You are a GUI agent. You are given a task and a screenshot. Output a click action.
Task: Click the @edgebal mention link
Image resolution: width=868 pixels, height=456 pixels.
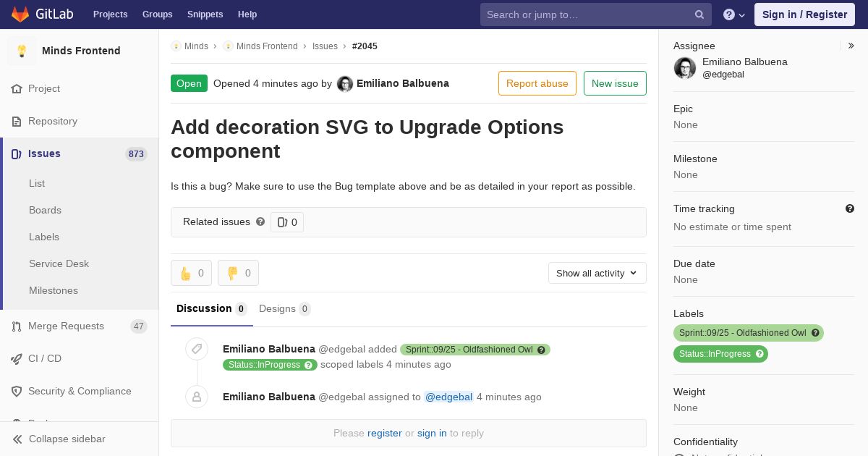(x=448, y=397)
